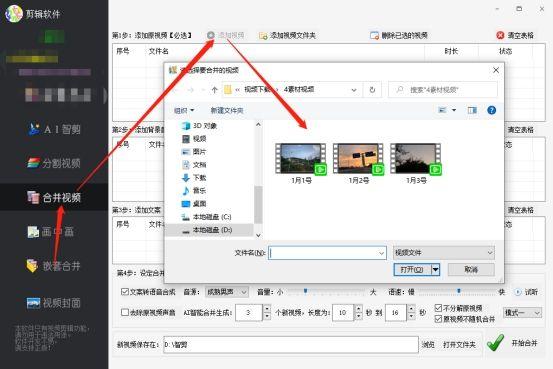The height and width of the screenshot is (369, 553).
Task: Click the 打开 button
Action: pos(412,270)
